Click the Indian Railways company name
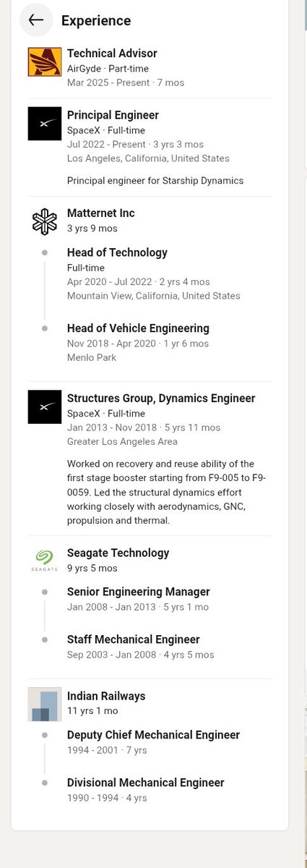 106,696
